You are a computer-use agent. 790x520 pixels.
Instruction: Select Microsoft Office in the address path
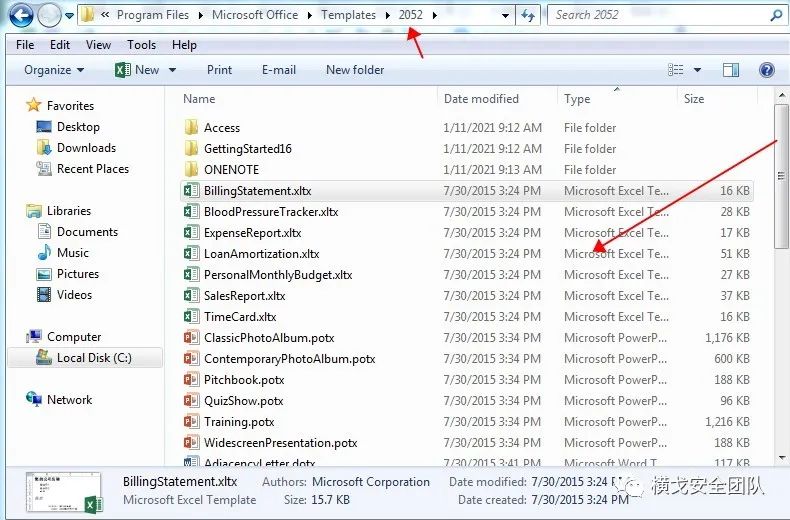pyautogui.click(x=255, y=15)
